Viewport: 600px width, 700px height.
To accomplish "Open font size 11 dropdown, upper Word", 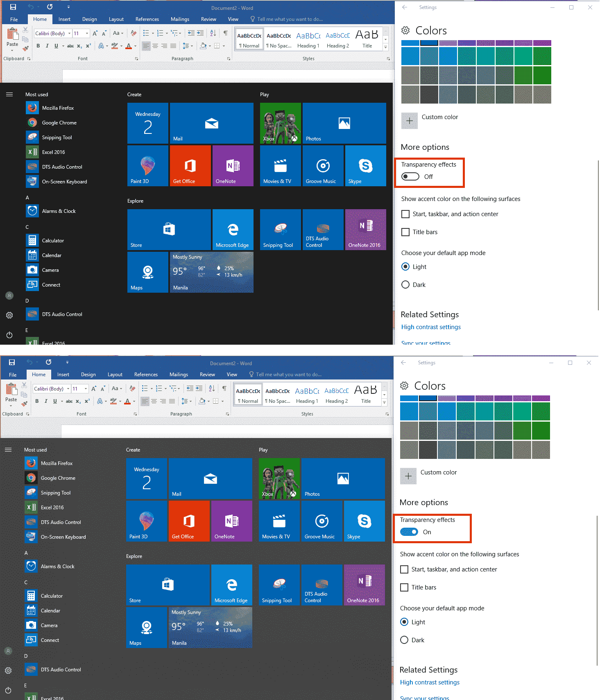I will [x=87, y=33].
